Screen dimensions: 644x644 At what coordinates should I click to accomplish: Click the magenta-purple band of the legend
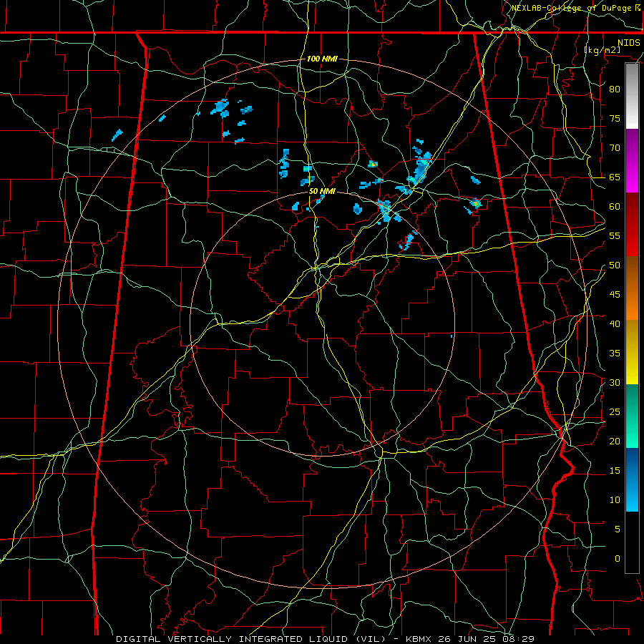(632, 161)
